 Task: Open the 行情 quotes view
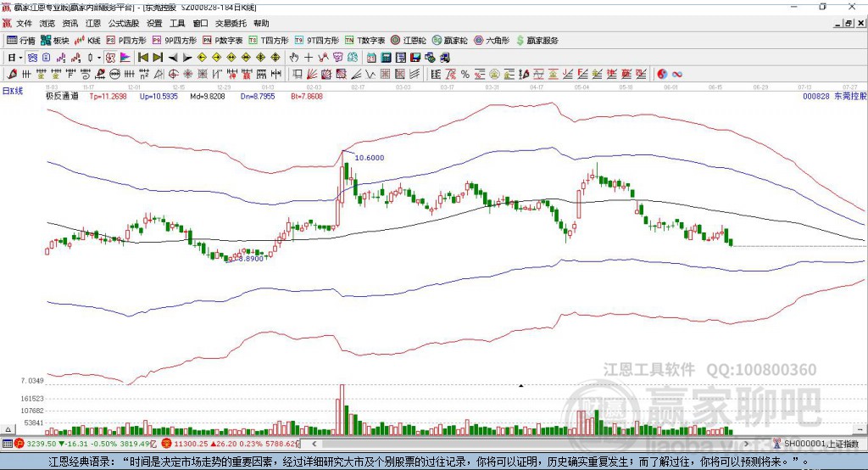coord(21,41)
